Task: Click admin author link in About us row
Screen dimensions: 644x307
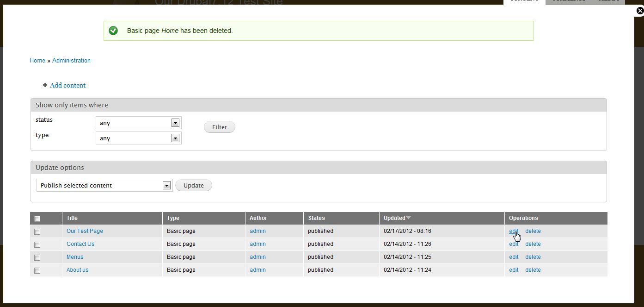Action: coord(258,270)
